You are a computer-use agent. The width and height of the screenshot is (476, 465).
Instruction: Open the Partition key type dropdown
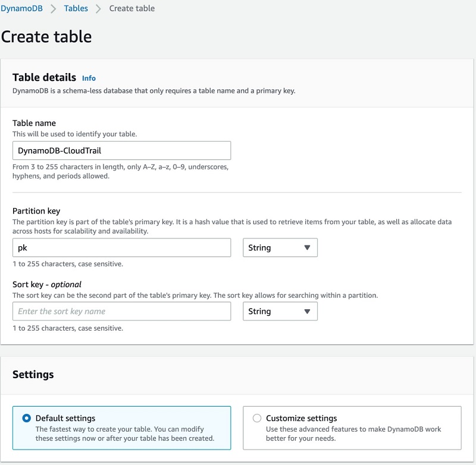280,247
